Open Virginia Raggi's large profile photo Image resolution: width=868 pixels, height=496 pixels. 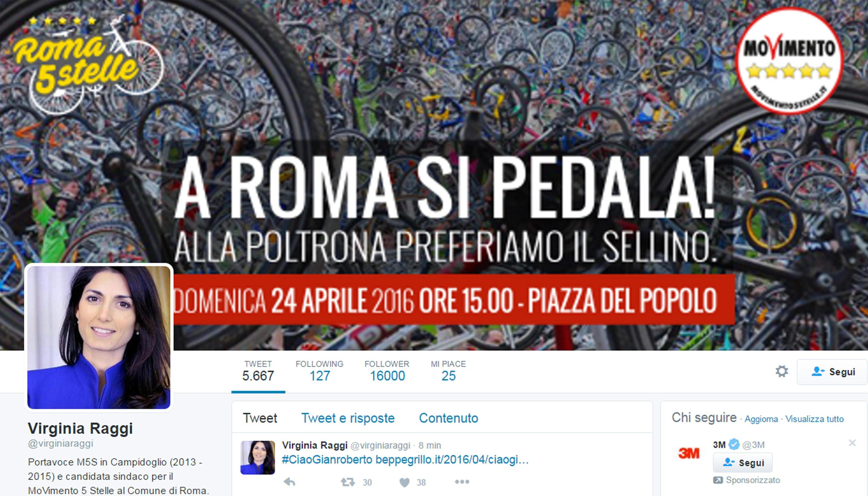99,337
